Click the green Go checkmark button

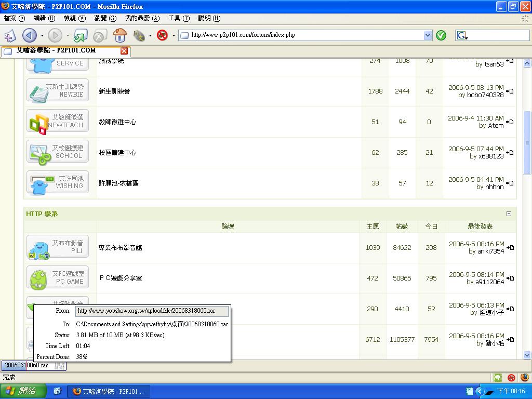[x=441, y=35]
